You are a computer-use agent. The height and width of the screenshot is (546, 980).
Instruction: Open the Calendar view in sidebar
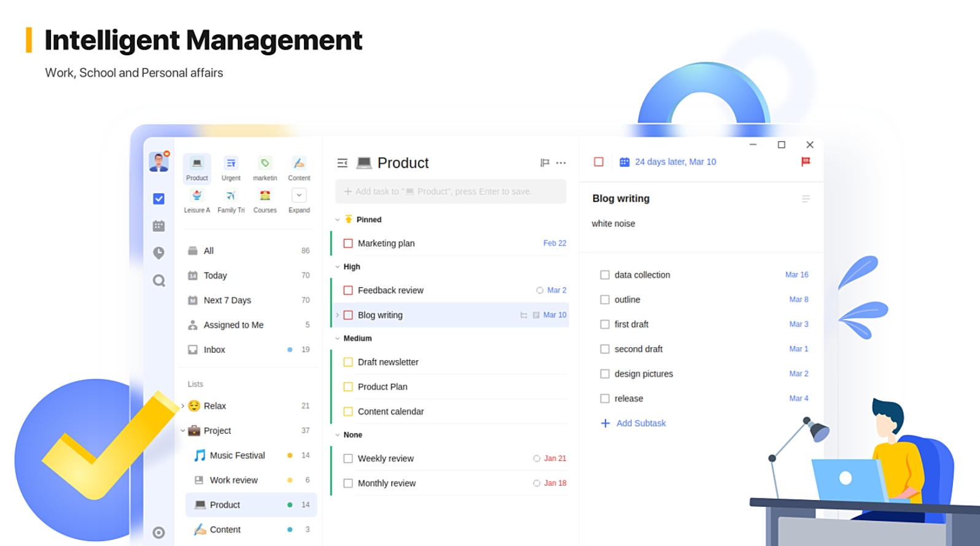pos(158,226)
